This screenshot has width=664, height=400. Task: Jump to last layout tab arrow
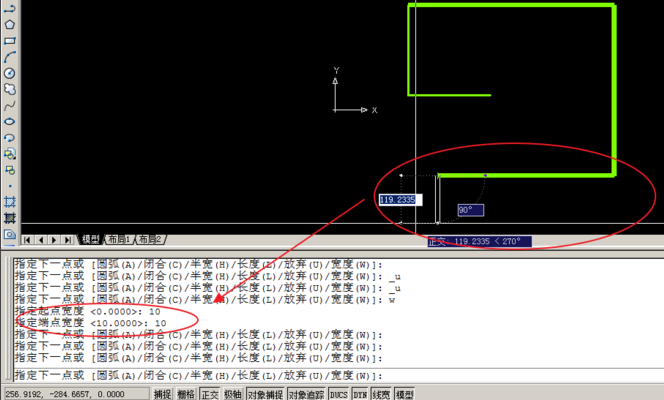pos(68,240)
